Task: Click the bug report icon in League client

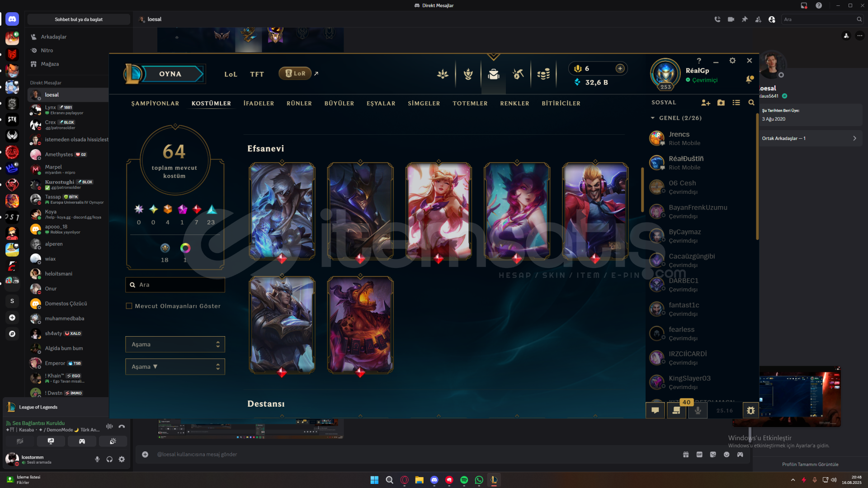Action: [x=750, y=410]
